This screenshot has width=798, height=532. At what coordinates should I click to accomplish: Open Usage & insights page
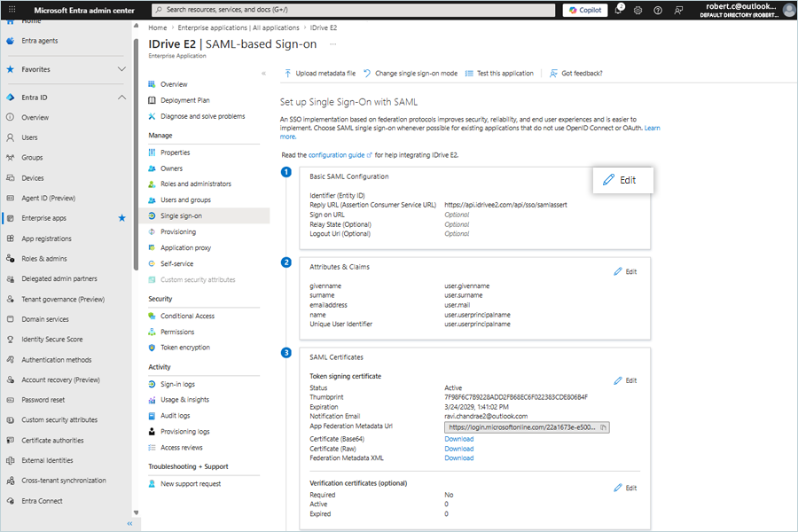point(184,400)
